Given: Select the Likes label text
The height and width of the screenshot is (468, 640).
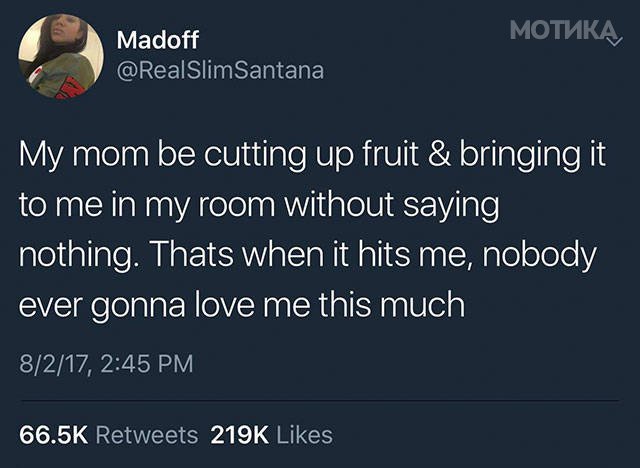Looking at the screenshot, I should 305,435.
